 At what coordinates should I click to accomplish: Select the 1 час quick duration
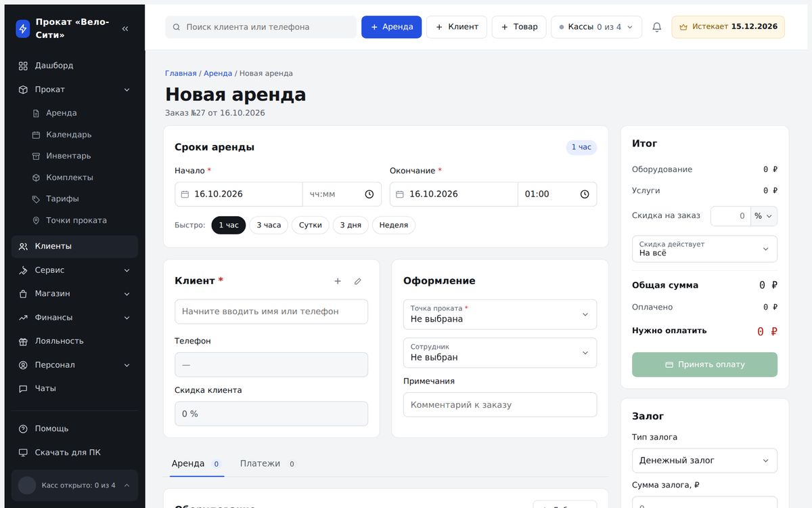point(229,226)
